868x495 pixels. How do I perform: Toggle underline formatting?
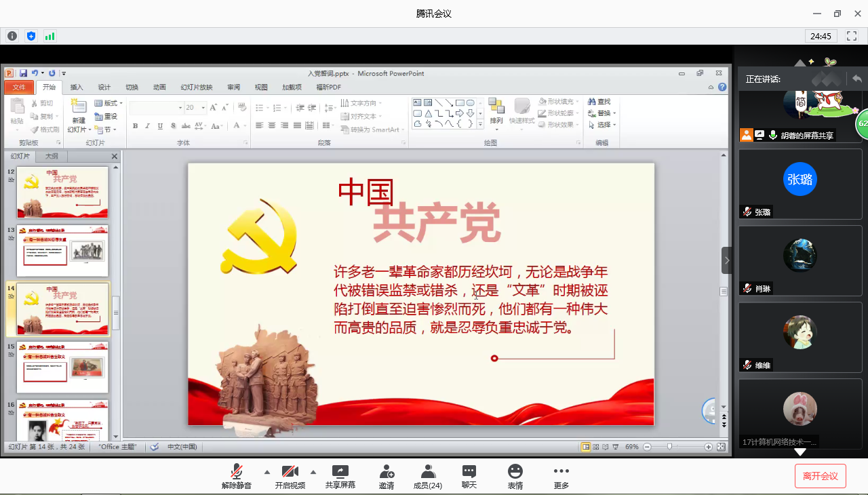(x=161, y=125)
